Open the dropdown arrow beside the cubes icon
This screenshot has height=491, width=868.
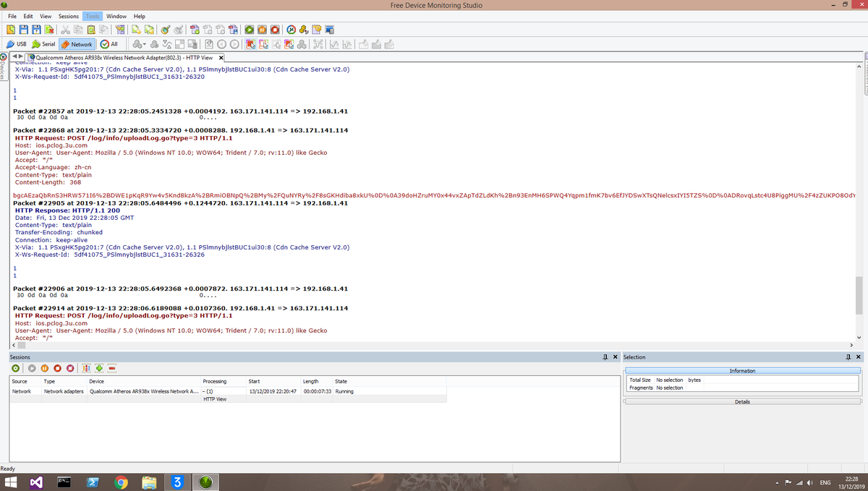(x=145, y=44)
